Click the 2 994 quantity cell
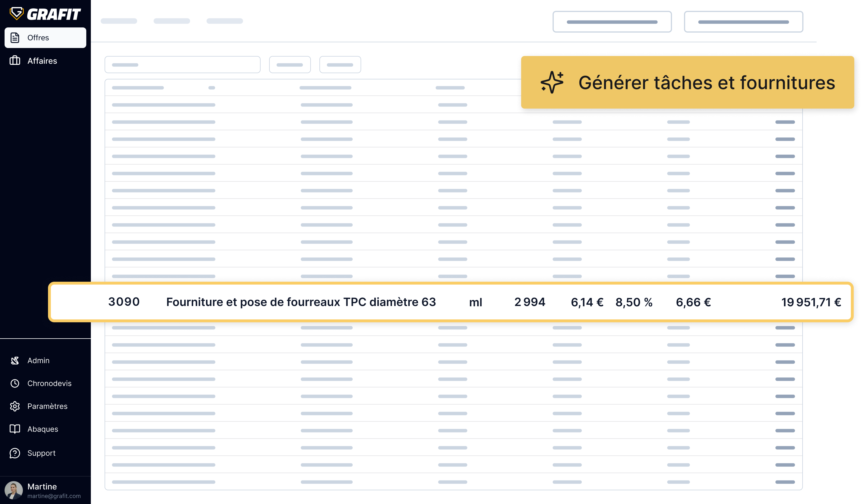The width and height of the screenshot is (868, 504). click(530, 302)
